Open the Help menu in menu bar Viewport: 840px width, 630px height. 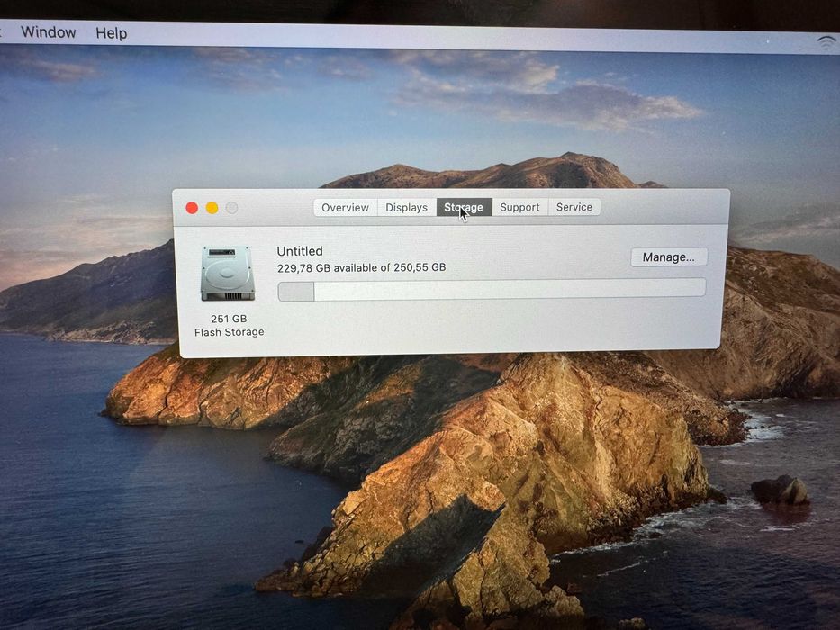[111, 33]
